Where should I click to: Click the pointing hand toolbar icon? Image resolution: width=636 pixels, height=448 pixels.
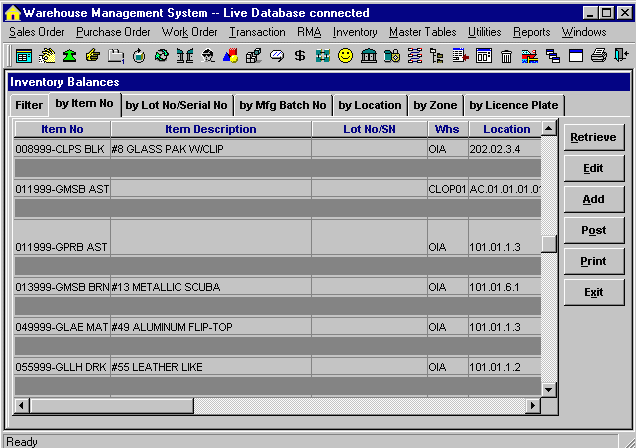(x=93, y=56)
